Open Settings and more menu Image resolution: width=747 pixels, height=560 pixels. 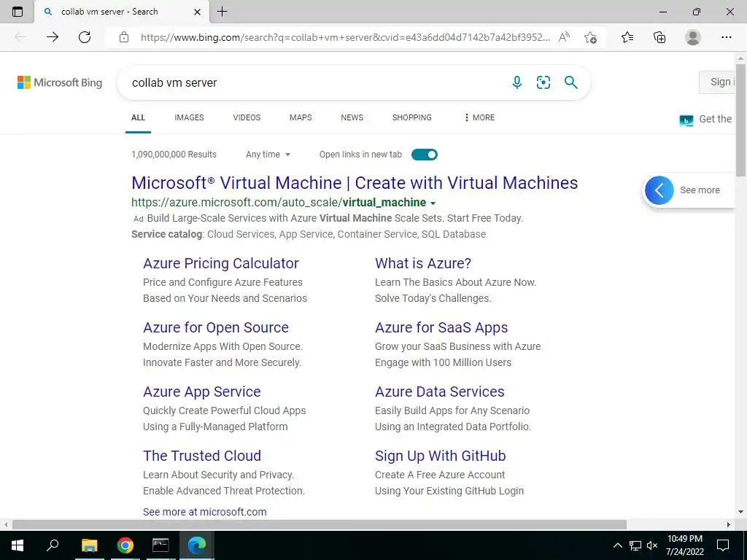726,37
